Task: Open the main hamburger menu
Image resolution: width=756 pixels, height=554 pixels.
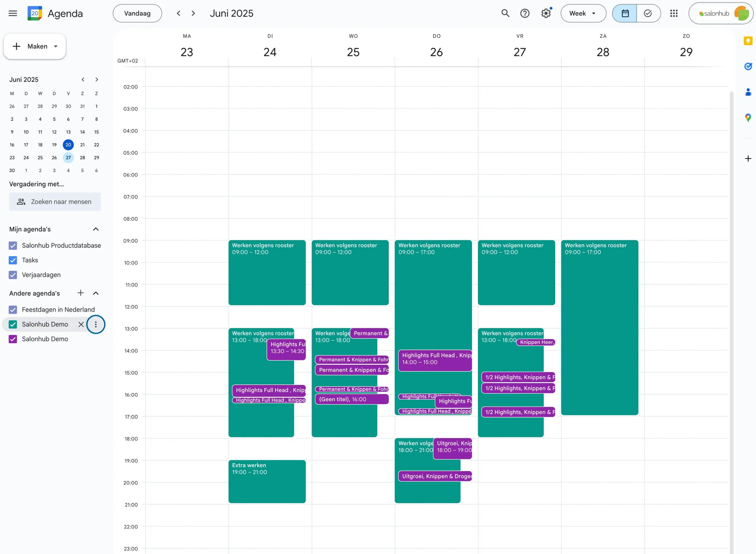Action: 13,13
